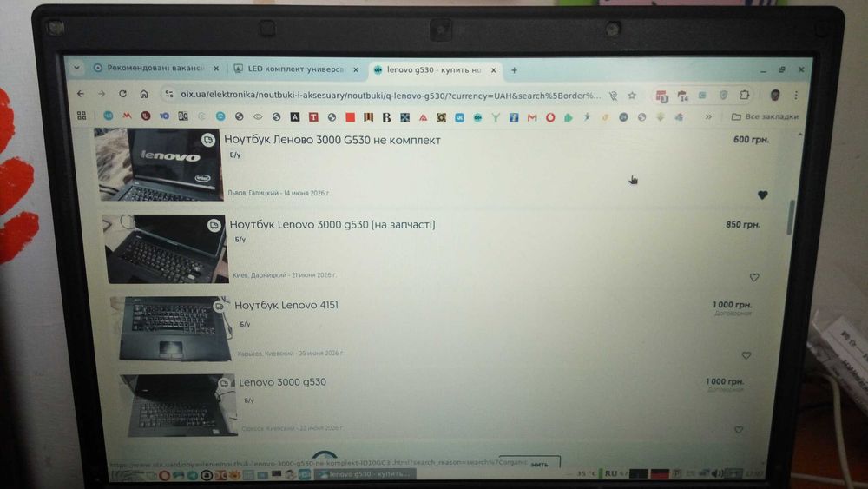Open the 'Все закладки' folder

(765, 117)
